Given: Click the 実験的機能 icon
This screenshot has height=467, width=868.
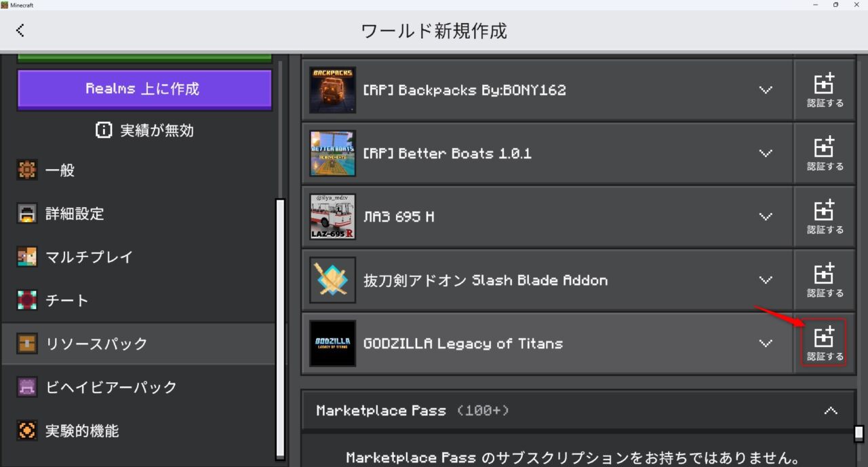Looking at the screenshot, I should tap(27, 431).
